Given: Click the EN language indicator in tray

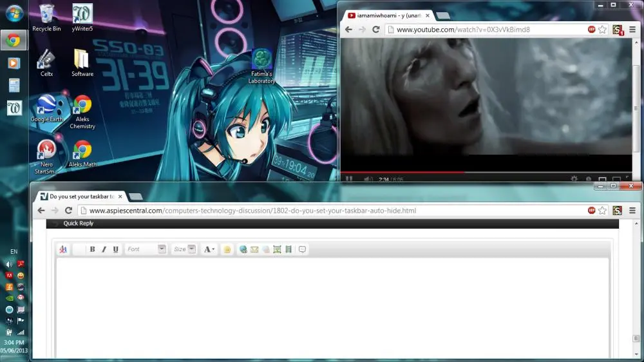Looking at the screenshot, I should [x=14, y=251].
